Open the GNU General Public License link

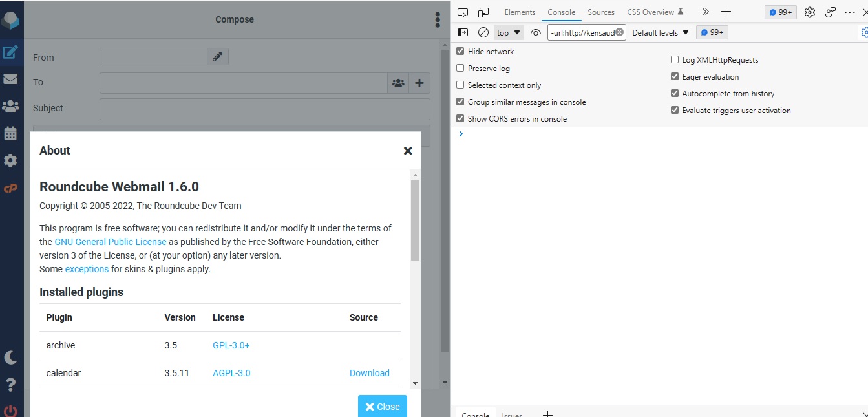pos(110,241)
